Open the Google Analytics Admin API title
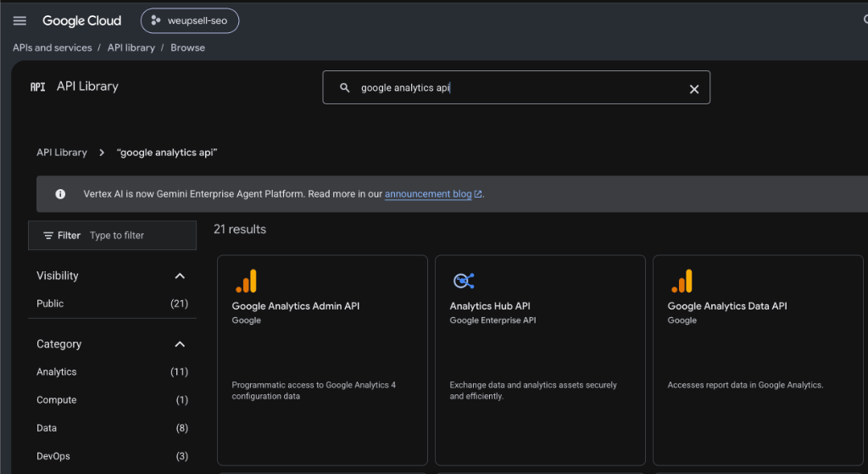This screenshot has width=868, height=474. (x=296, y=305)
